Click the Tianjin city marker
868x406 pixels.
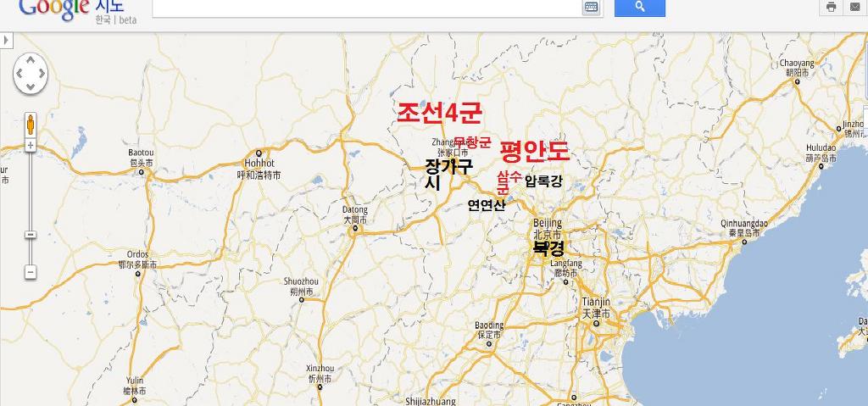pos(594,325)
